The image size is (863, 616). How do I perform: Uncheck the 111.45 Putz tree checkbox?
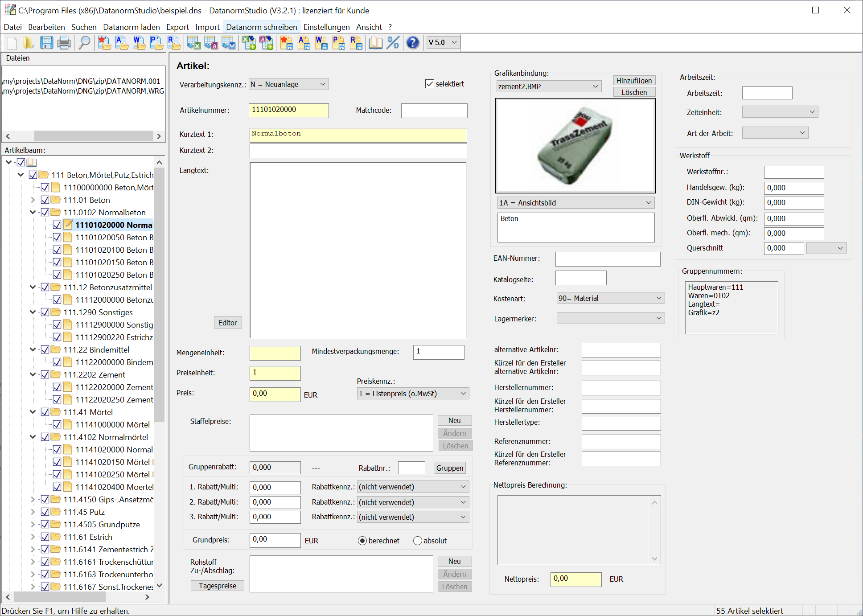pos(45,512)
